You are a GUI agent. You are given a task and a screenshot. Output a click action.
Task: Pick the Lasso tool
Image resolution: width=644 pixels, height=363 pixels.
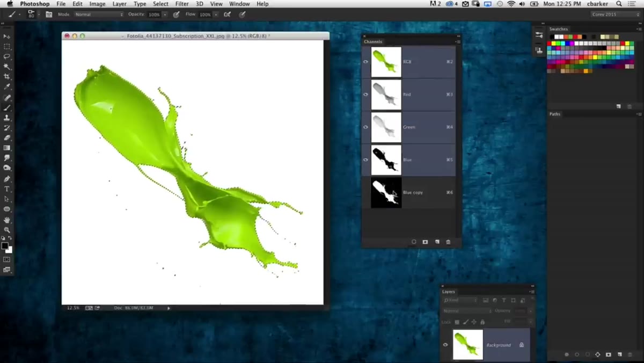(x=7, y=56)
